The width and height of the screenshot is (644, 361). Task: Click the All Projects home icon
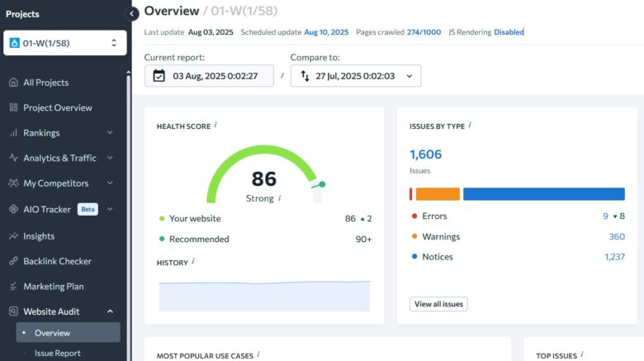[13, 83]
